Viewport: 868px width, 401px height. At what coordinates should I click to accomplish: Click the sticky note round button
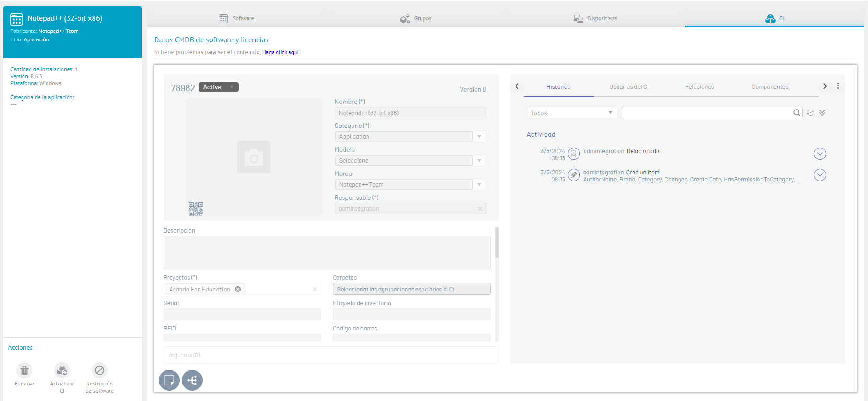tap(169, 380)
